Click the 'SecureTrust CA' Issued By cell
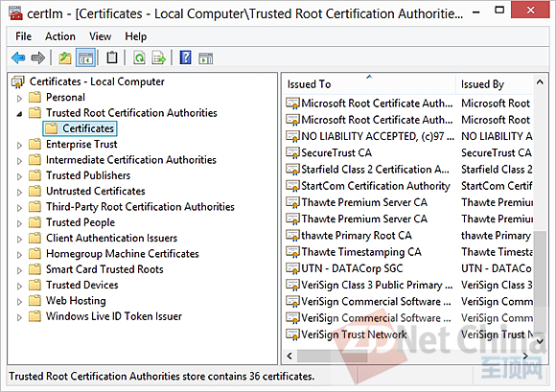This screenshot has width=556, height=392. pyautogui.click(x=496, y=153)
